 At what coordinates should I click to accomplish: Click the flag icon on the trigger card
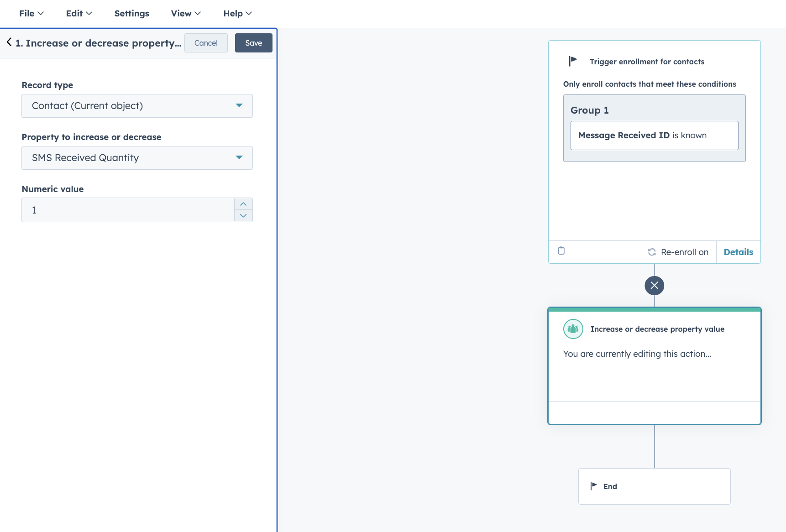coord(573,61)
